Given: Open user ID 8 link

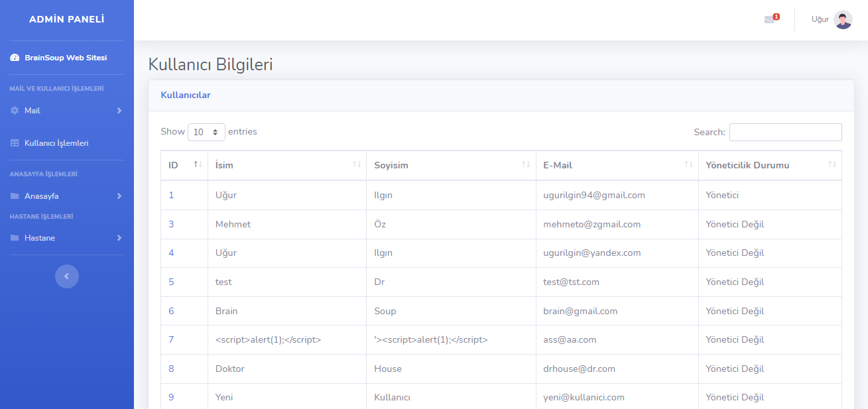Looking at the screenshot, I should pyautogui.click(x=171, y=369).
